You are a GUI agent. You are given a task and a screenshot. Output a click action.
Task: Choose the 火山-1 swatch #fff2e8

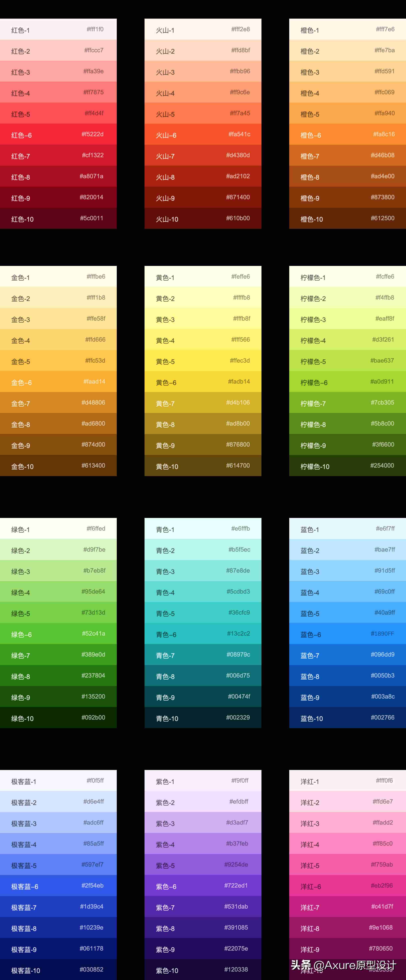[x=203, y=29]
